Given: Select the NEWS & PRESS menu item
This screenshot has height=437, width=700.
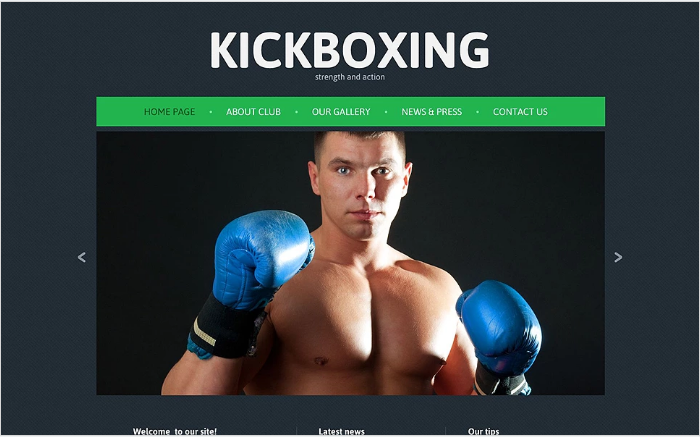Looking at the screenshot, I should click(x=431, y=112).
